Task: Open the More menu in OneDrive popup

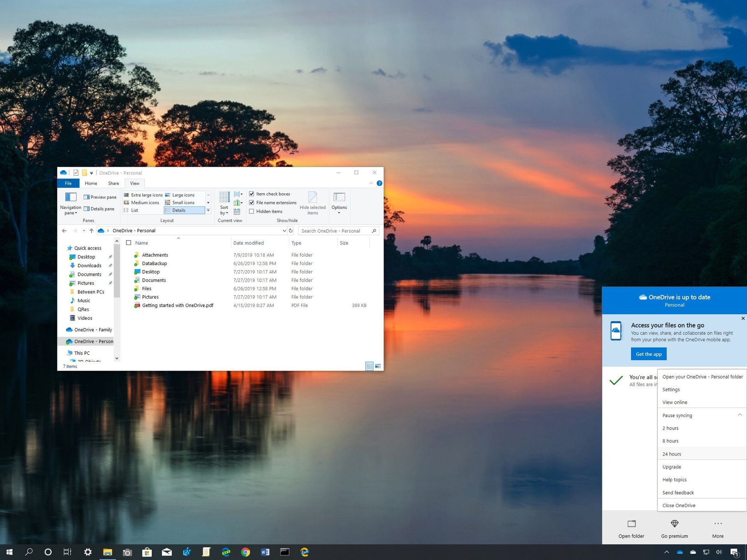Action: [x=718, y=523]
